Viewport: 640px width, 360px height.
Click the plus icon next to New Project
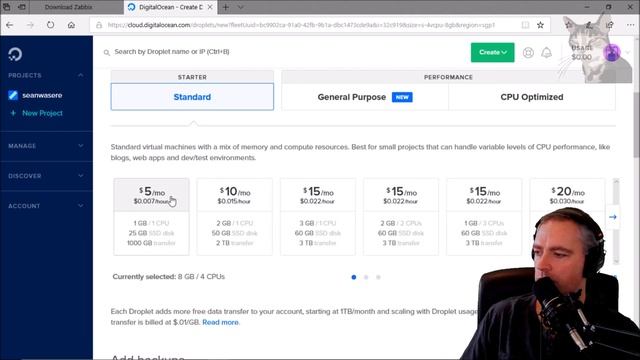coord(13,113)
